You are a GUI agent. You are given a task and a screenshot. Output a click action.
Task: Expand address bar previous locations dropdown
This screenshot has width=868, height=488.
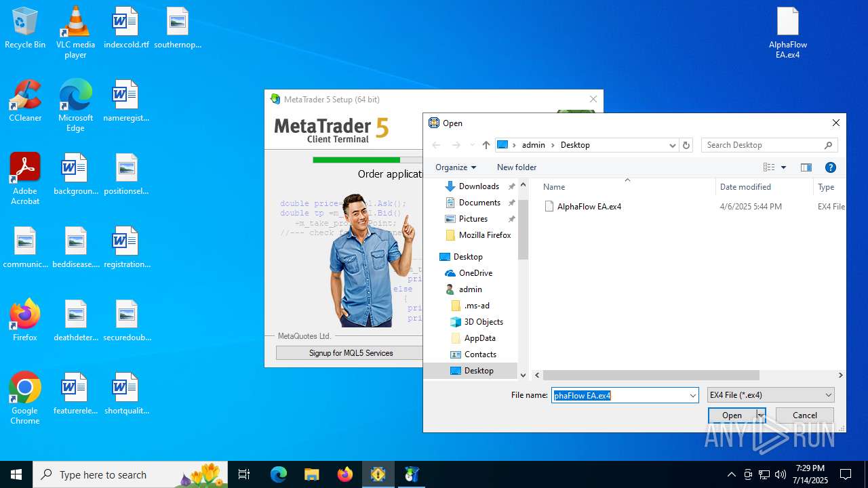pyautogui.click(x=673, y=145)
